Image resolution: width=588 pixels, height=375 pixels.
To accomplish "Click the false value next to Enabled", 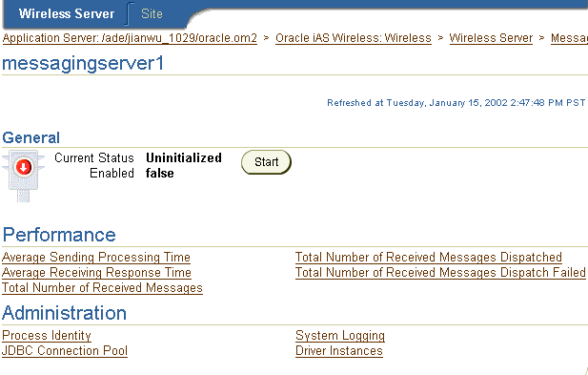I will click(x=160, y=174).
